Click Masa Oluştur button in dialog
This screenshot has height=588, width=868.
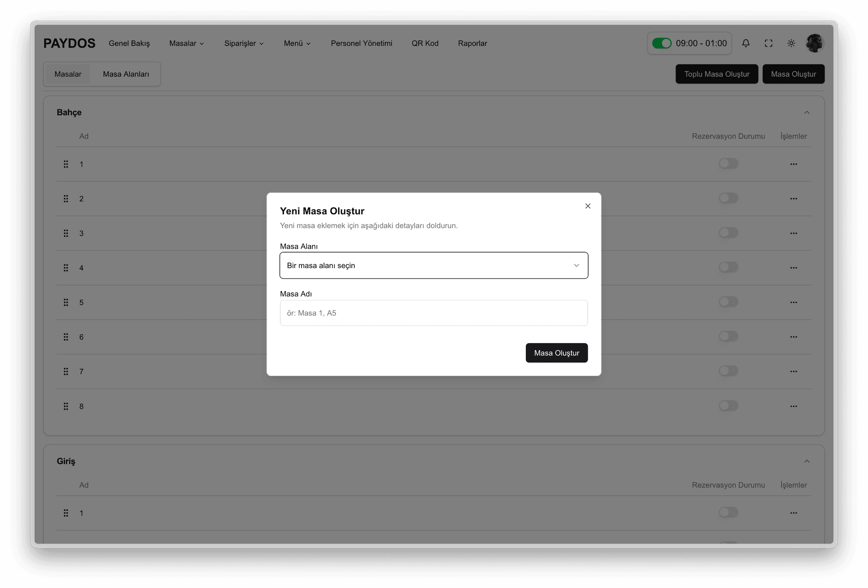(x=556, y=353)
